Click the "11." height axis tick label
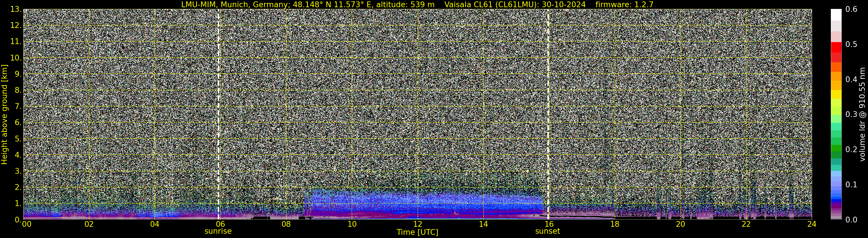The width and height of the screenshot is (868, 238). [x=16, y=42]
